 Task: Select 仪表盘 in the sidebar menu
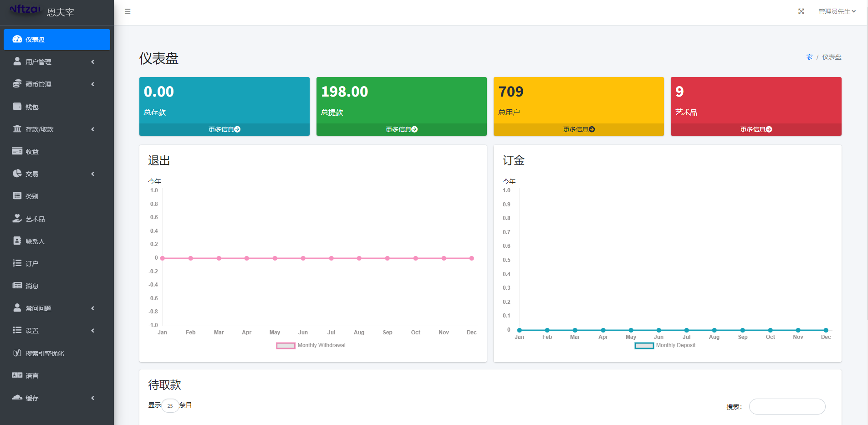pyautogui.click(x=56, y=40)
